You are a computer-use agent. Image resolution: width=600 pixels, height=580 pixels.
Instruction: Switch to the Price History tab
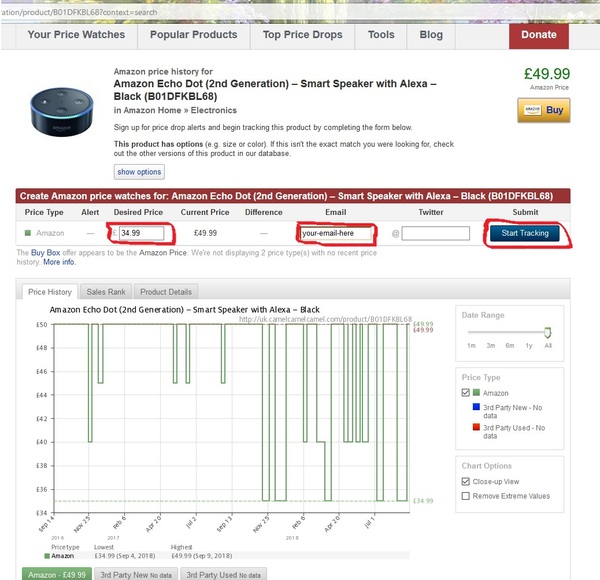(x=50, y=292)
